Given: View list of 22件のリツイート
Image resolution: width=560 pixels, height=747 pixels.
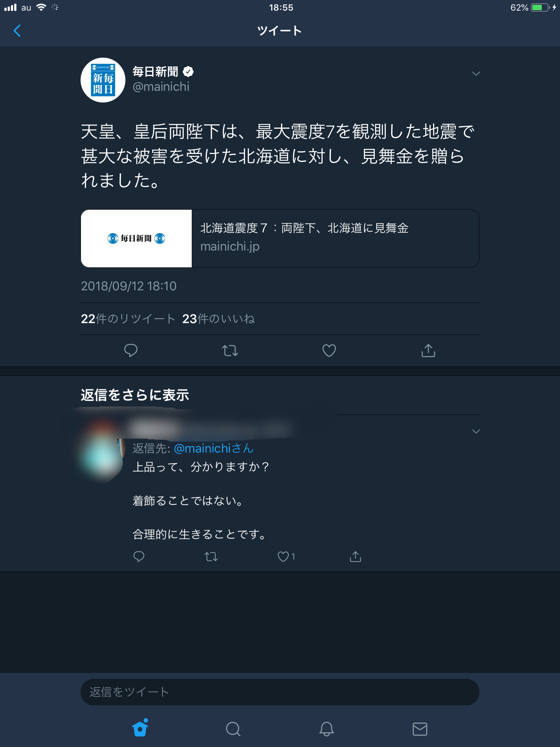Looking at the screenshot, I should pyautogui.click(x=128, y=319).
